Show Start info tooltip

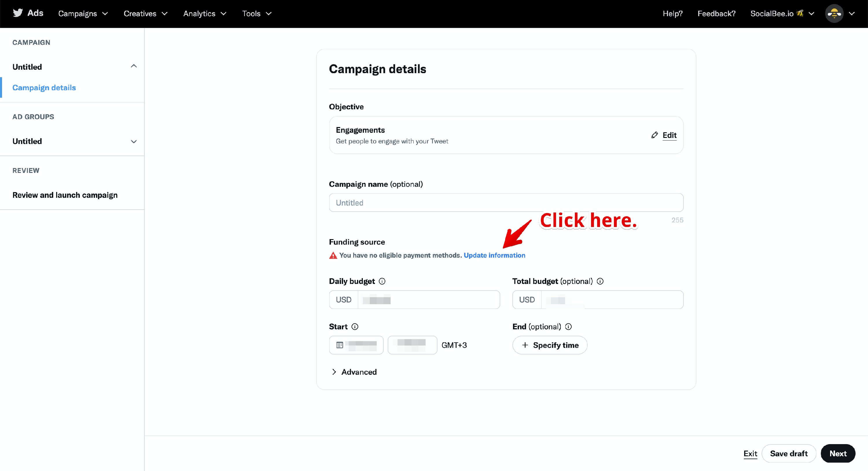pos(354,326)
